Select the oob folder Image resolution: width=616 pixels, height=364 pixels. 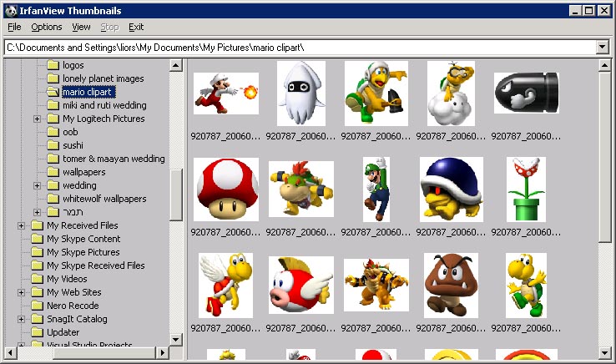click(x=70, y=132)
